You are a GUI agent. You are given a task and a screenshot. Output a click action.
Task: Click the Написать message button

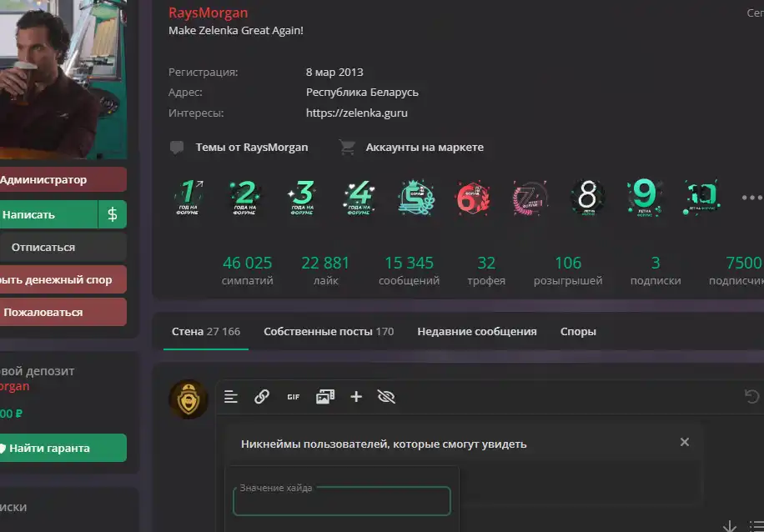pos(48,214)
